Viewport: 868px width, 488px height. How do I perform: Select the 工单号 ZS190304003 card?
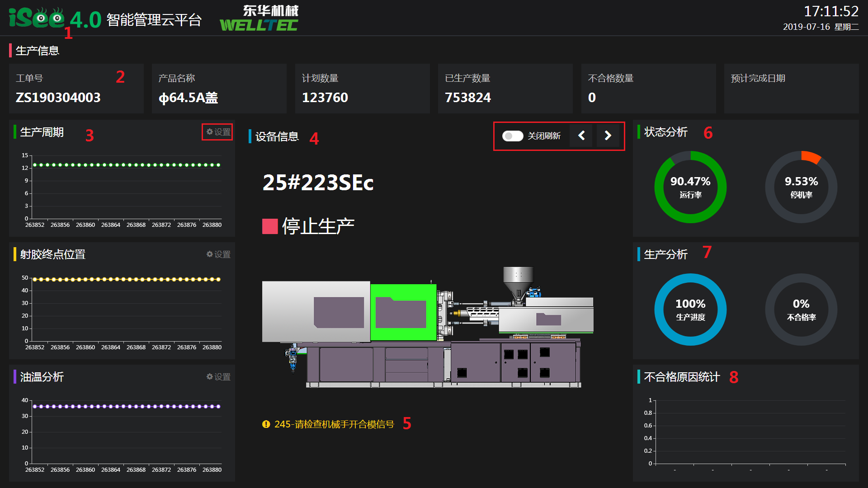[76, 89]
